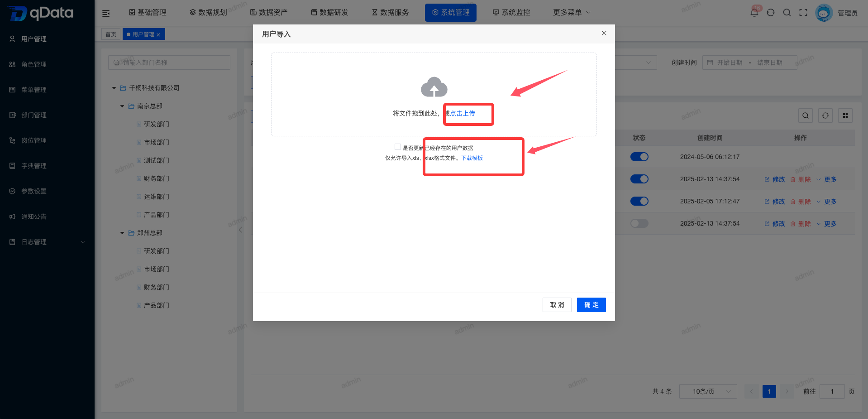Image resolution: width=868 pixels, height=419 pixels.
Task: Click the qData logo
Action: pos(41,13)
